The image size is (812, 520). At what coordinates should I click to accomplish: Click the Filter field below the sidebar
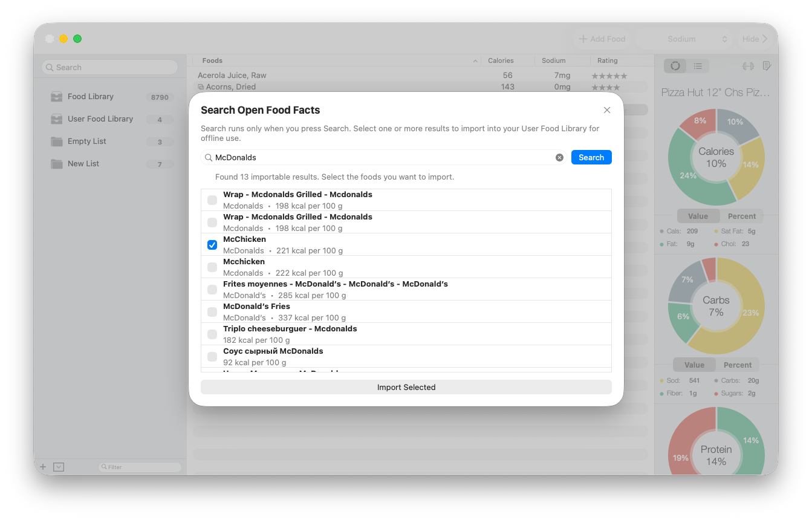coord(140,467)
